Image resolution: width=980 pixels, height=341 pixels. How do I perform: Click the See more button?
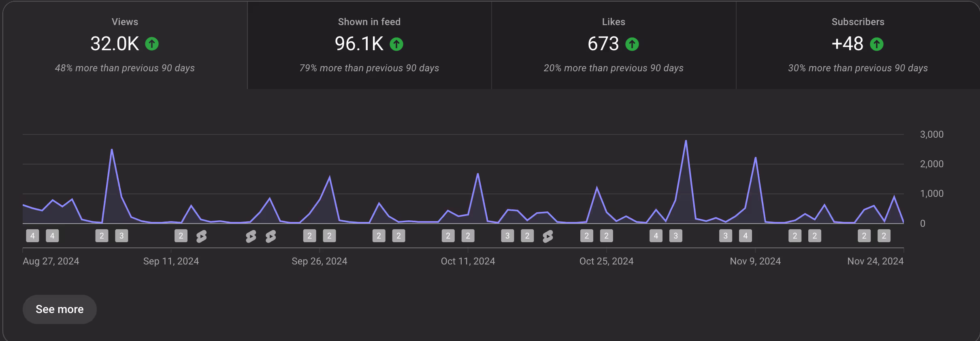[60, 309]
